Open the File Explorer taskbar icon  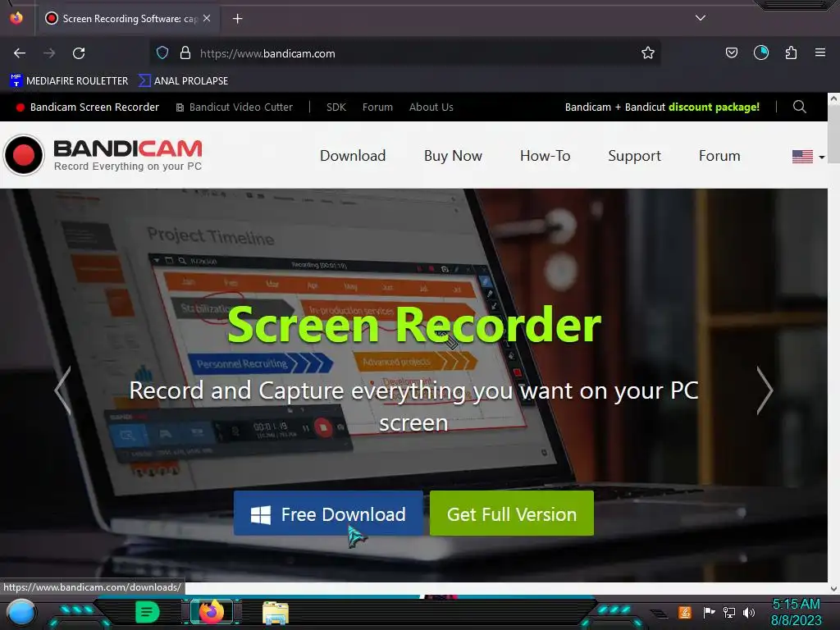(x=276, y=613)
